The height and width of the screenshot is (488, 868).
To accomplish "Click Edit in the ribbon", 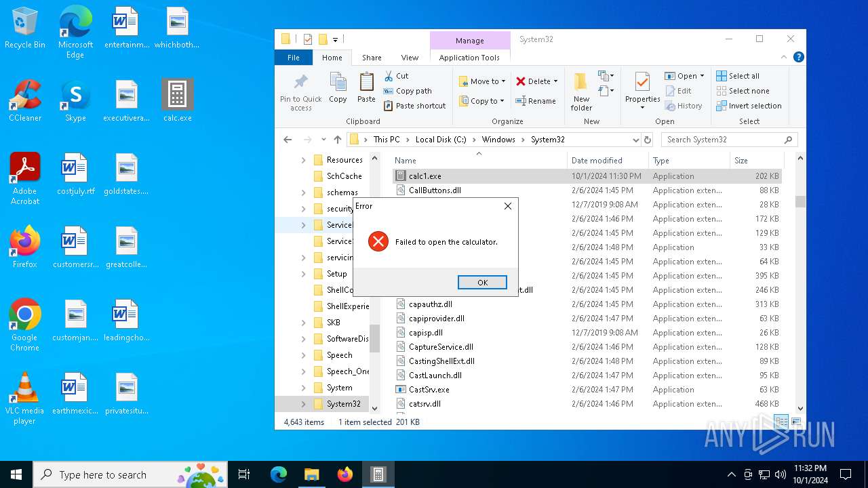I will (x=678, y=91).
